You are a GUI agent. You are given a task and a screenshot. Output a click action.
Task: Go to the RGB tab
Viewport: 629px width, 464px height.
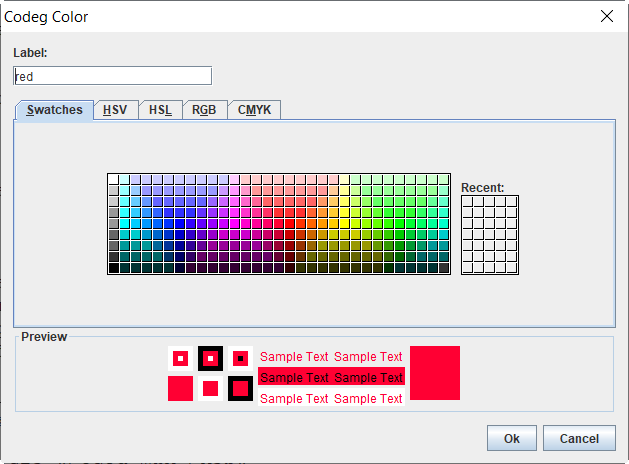click(x=204, y=110)
